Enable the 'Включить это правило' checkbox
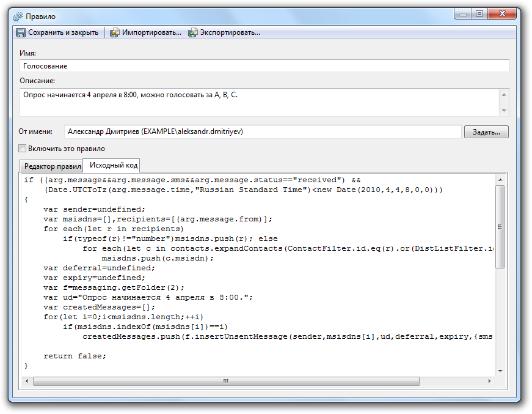 [x=23, y=149]
